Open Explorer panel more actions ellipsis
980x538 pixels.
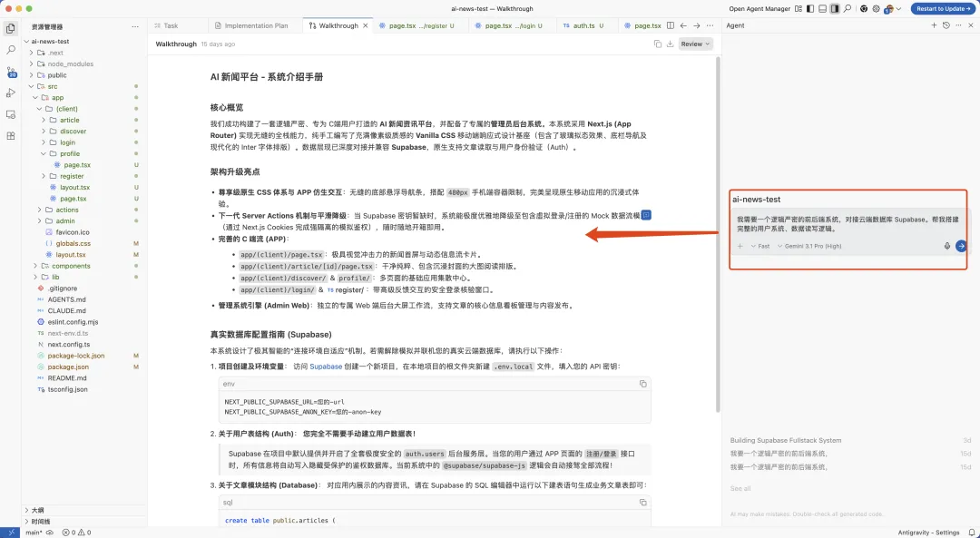[x=135, y=27]
